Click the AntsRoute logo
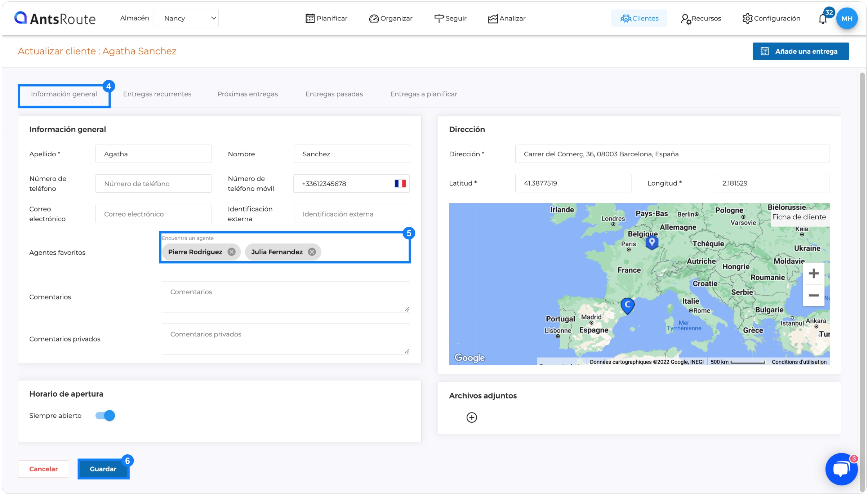 pyautogui.click(x=55, y=18)
